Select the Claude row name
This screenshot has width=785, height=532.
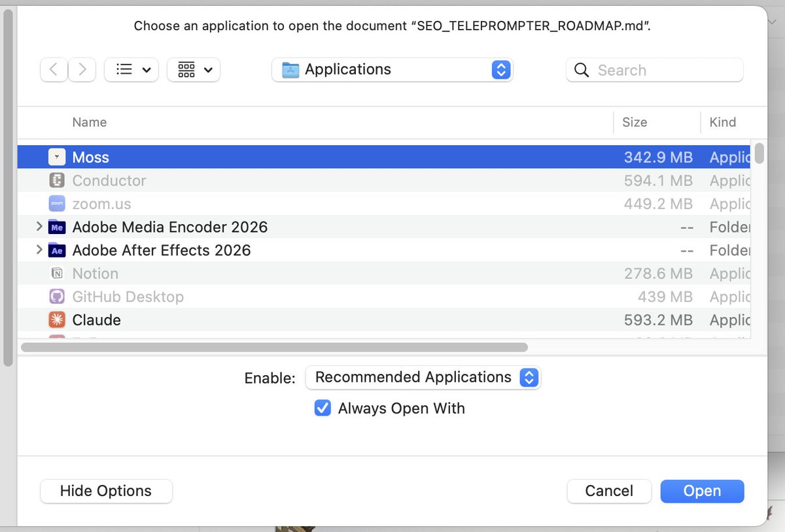point(97,320)
